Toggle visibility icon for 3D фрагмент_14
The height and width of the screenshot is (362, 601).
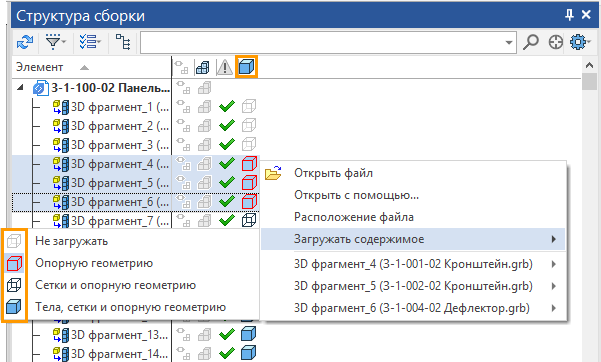pyautogui.click(x=182, y=354)
